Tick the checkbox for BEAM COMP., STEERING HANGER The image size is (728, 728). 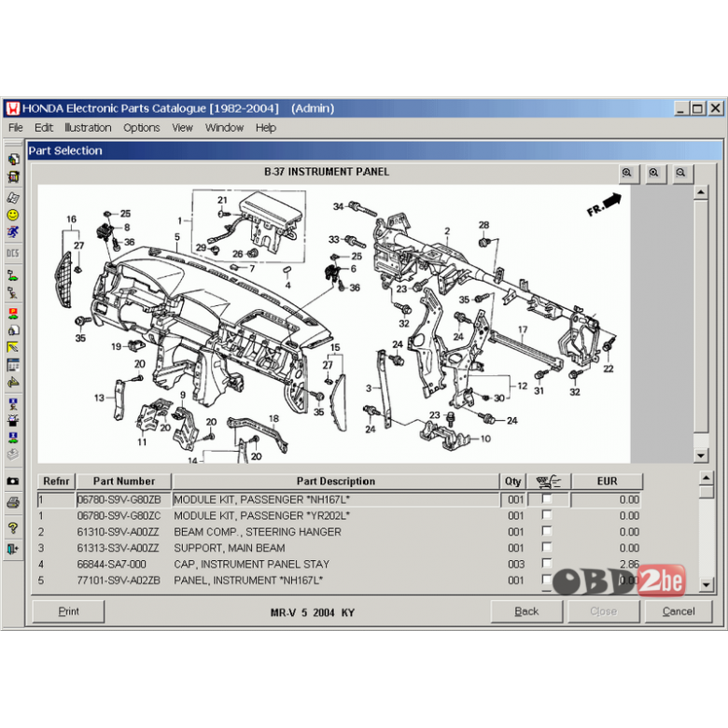point(547,531)
